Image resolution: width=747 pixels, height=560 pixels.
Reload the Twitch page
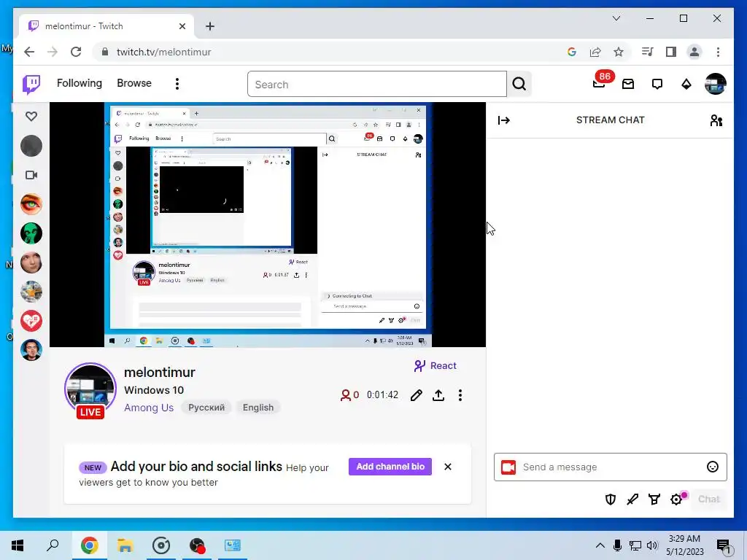[76, 52]
